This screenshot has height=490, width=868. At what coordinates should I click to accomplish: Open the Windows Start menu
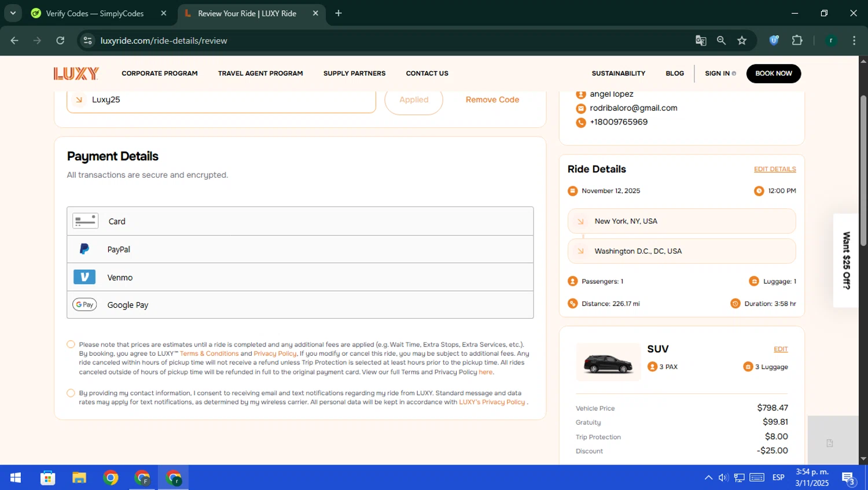point(16,478)
